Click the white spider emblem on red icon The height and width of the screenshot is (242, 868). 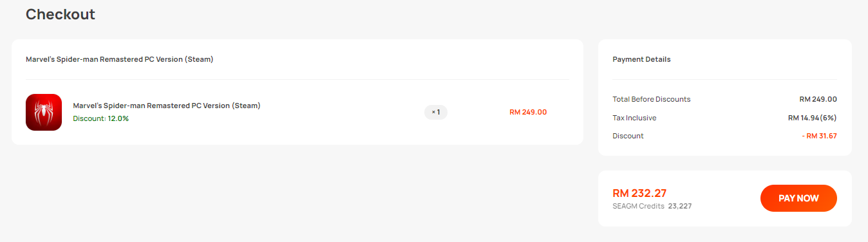click(x=44, y=113)
